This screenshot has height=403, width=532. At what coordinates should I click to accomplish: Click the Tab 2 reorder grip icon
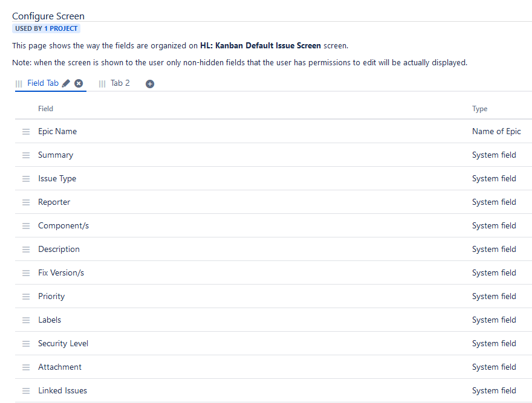coord(102,83)
